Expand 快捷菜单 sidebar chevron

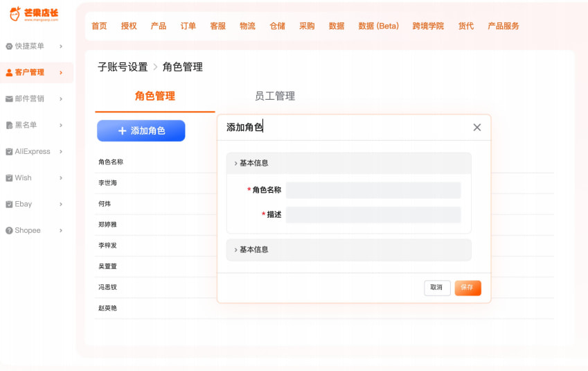pyautogui.click(x=61, y=46)
